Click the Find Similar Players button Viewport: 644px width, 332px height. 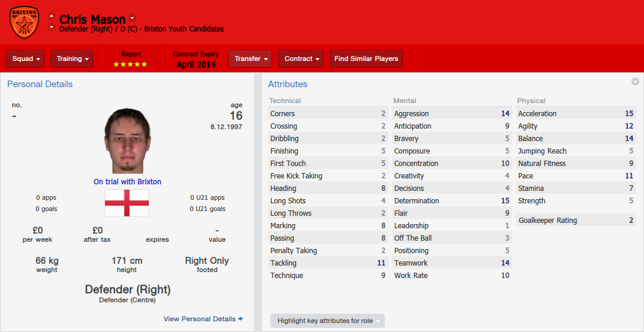pyautogui.click(x=366, y=59)
